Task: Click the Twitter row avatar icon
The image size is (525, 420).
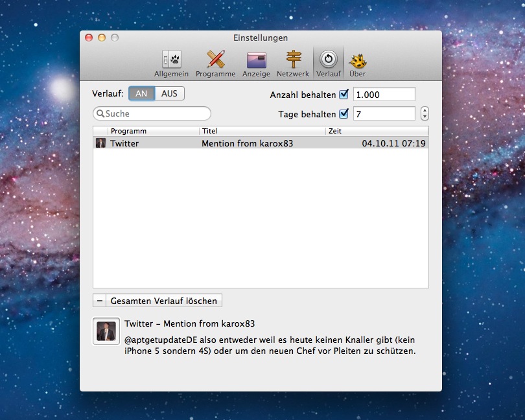Action: [100, 143]
